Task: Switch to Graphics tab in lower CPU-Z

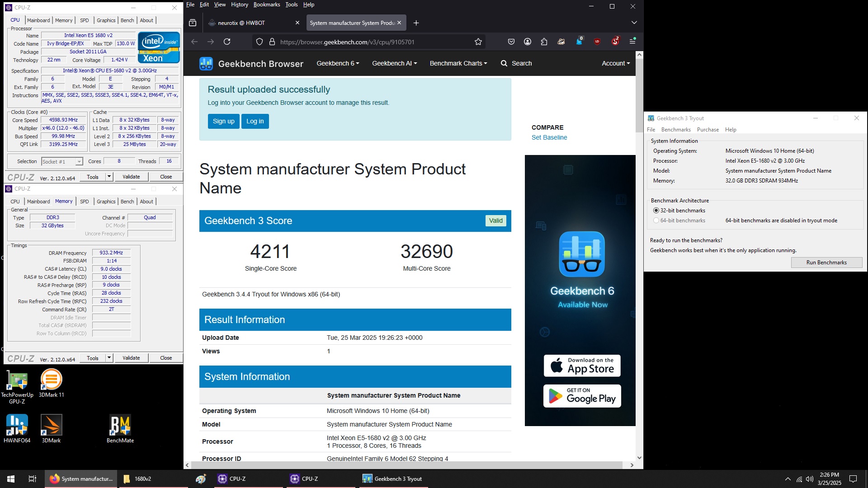Action: pos(106,202)
